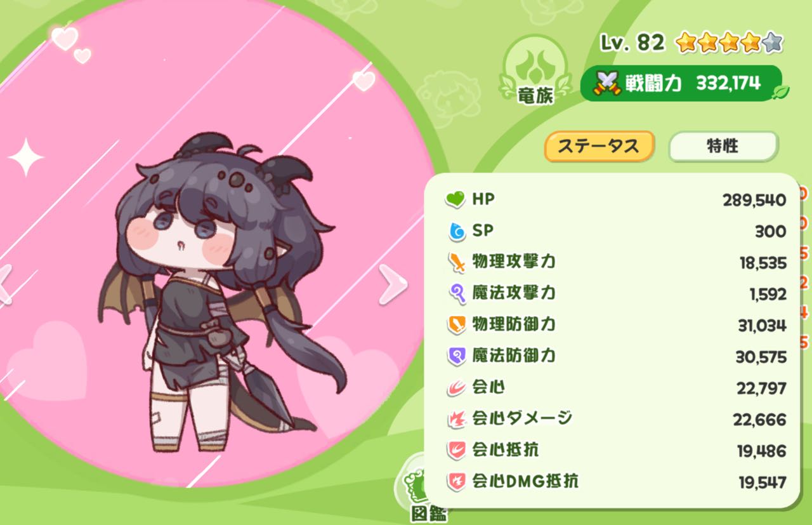Image resolution: width=812 pixels, height=525 pixels.
Task: Click the 戦闘力 332,174 power banner
Action: click(681, 83)
